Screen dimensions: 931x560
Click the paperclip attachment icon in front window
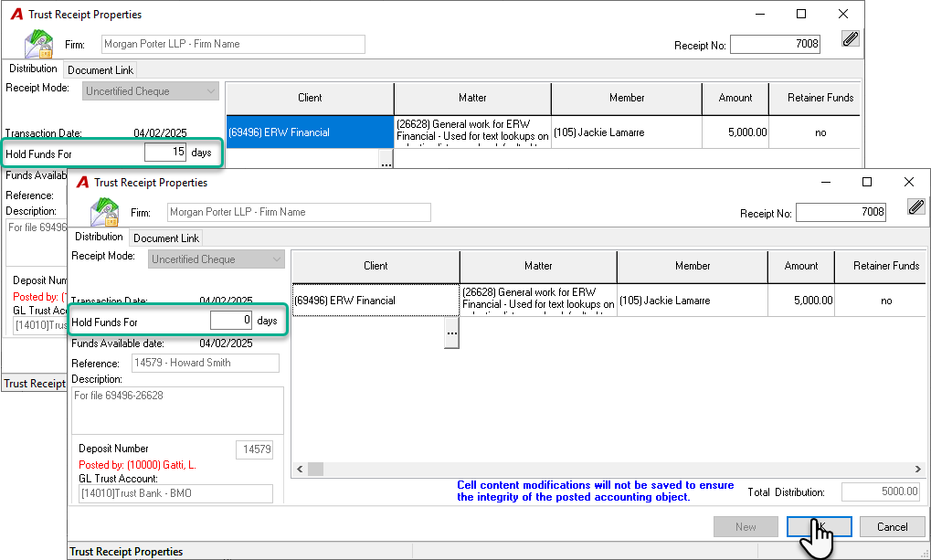(916, 206)
